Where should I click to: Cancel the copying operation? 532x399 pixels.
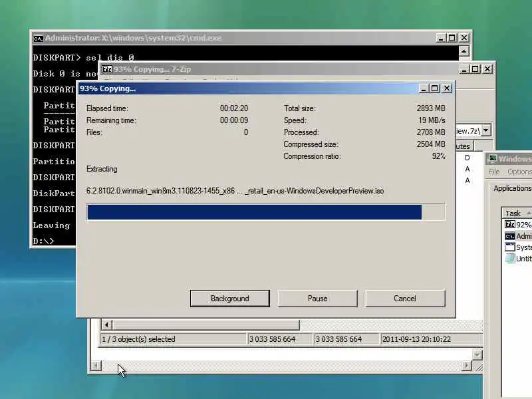click(405, 298)
